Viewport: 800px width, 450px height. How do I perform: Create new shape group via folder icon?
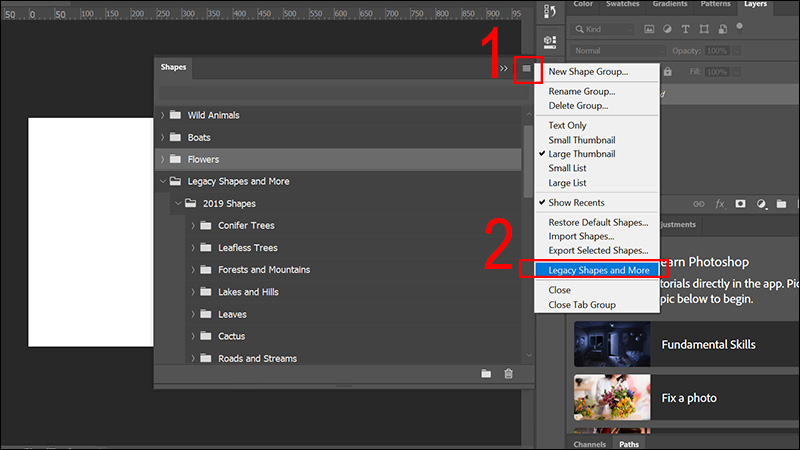coord(486,374)
